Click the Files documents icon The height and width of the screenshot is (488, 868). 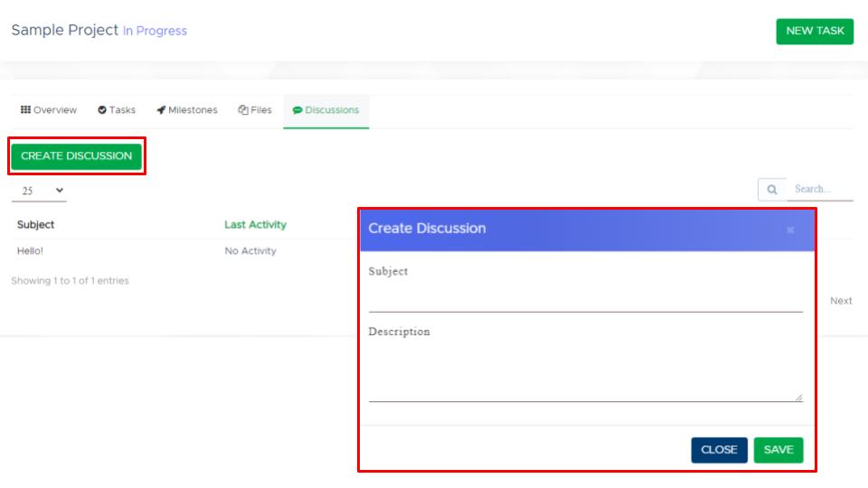[x=243, y=110]
